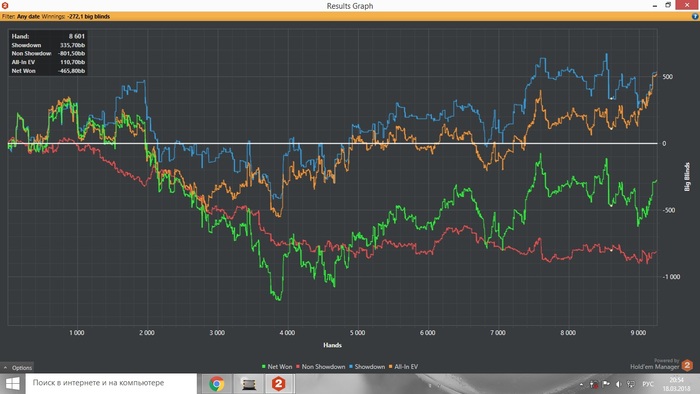
Task: Expand the Options panel
Action: click(17, 368)
